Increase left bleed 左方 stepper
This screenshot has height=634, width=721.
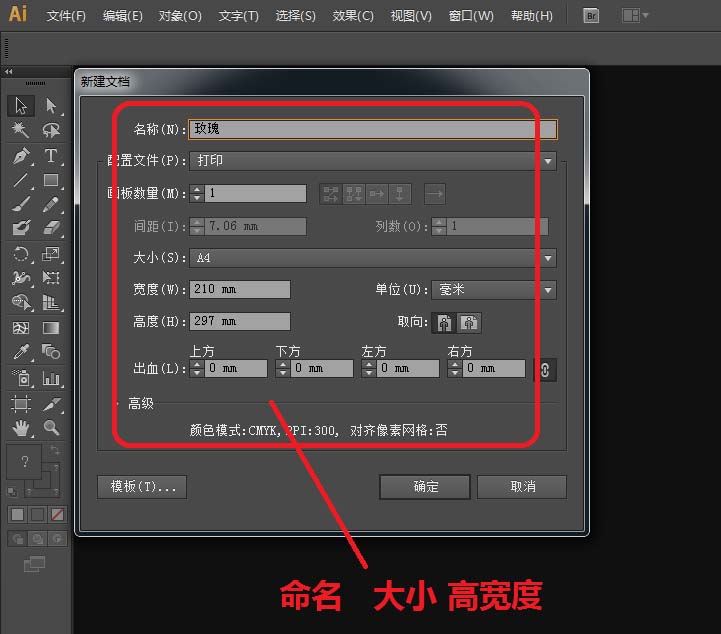[x=369, y=364]
